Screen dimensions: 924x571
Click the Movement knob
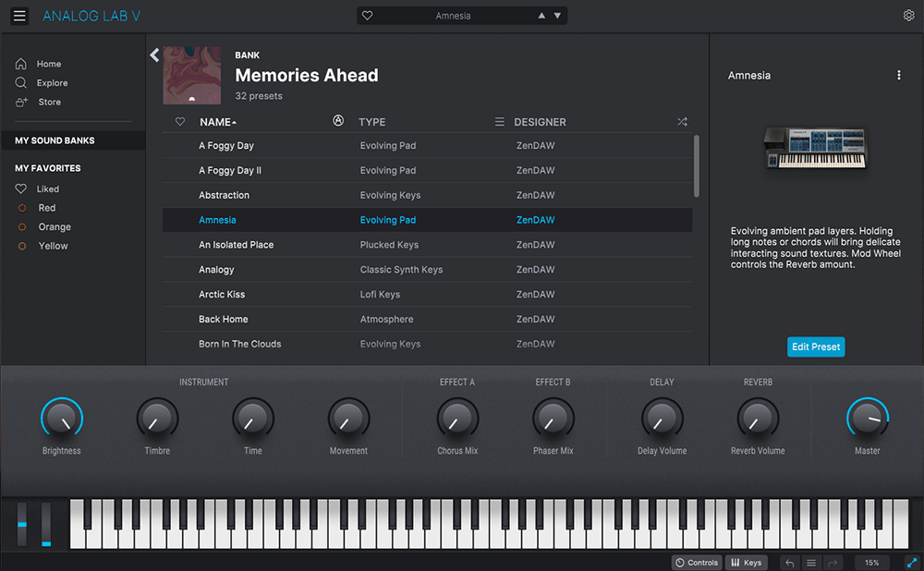(349, 419)
